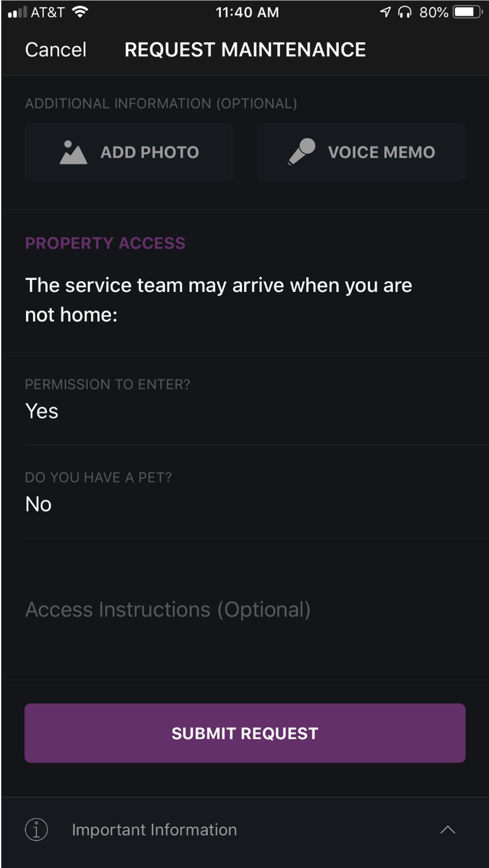Tap the Voice Memo microphone icon
This screenshot has height=868, width=489.
coord(302,152)
